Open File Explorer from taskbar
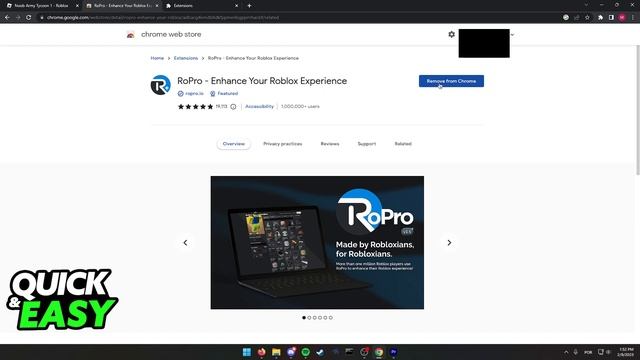640x360 pixels. pos(276,352)
